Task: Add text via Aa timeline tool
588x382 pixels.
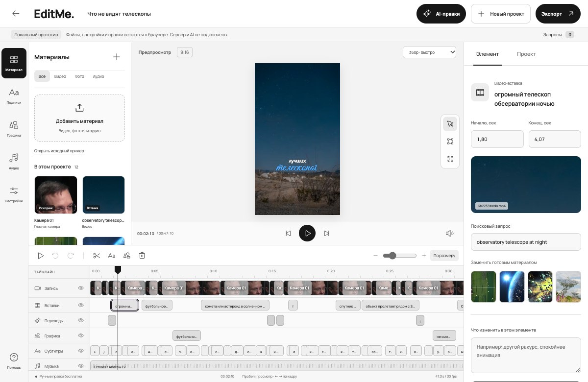Action: (x=112, y=256)
